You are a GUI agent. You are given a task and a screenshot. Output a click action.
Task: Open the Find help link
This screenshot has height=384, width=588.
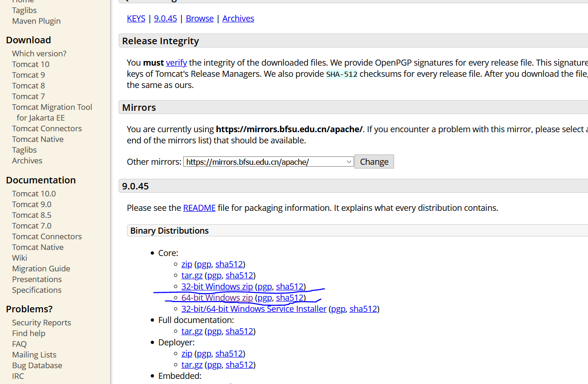pyautogui.click(x=29, y=333)
